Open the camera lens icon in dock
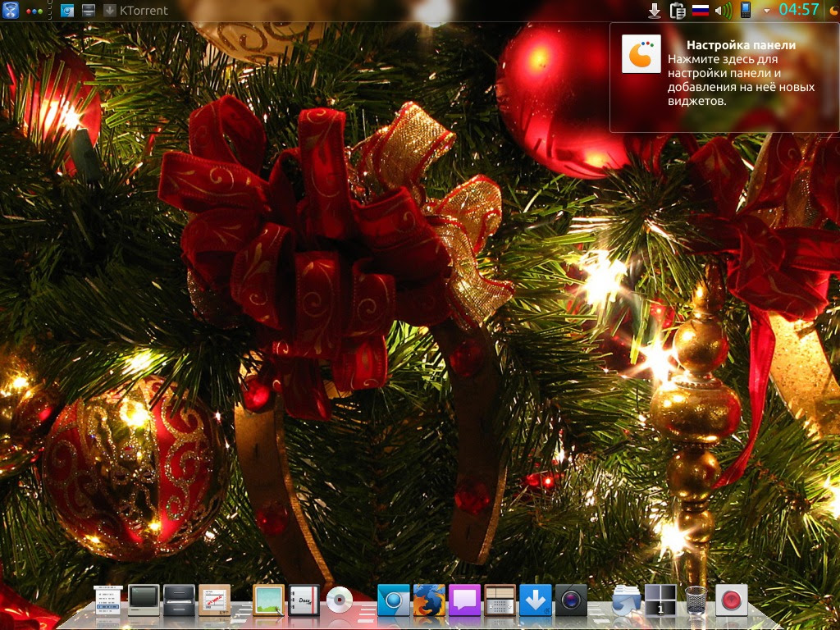840x630 pixels. pyautogui.click(x=571, y=600)
